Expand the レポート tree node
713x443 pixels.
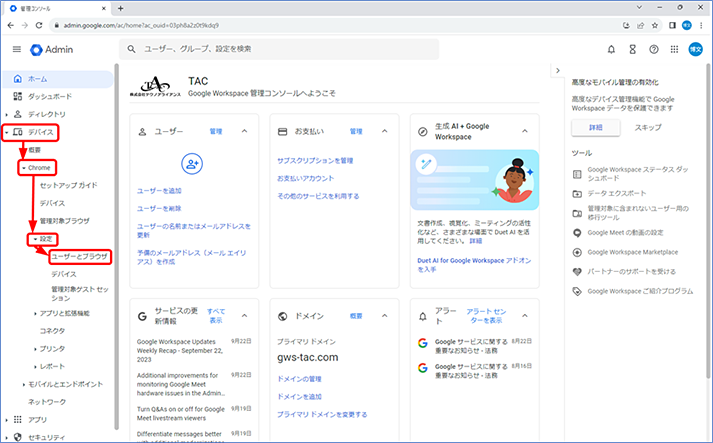tap(35, 367)
